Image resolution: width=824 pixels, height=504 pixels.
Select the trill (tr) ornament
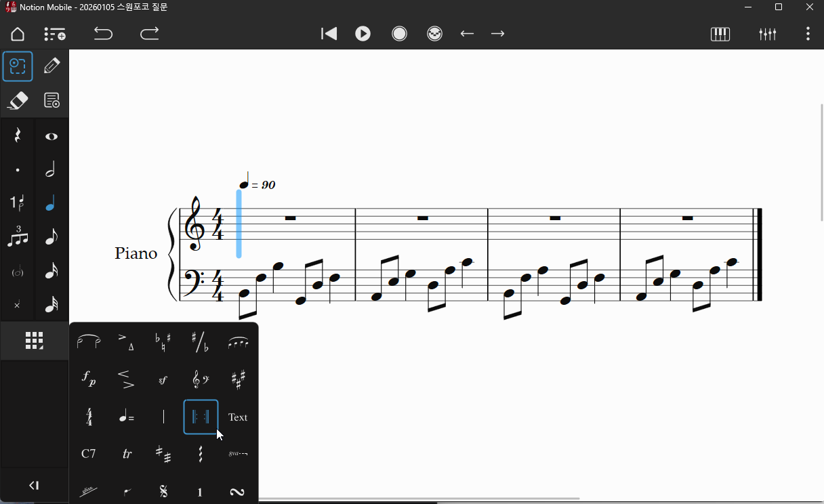tap(127, 454)
